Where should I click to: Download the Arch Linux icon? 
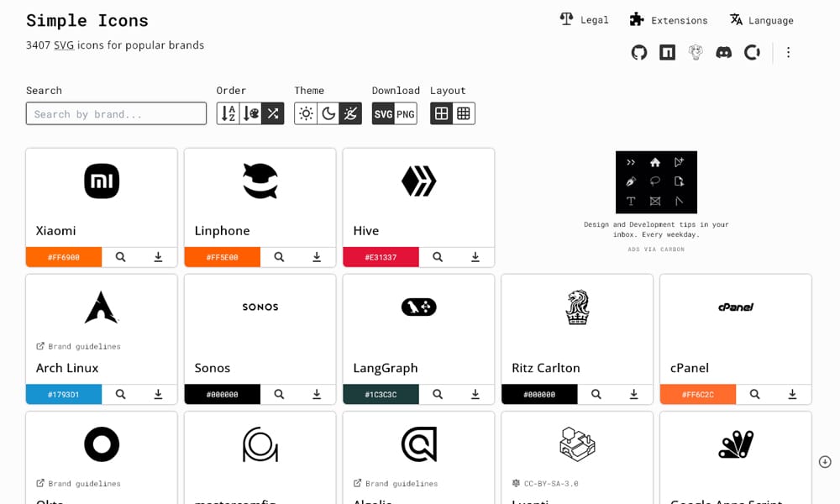pyautogui.click(x=158, y=394)
